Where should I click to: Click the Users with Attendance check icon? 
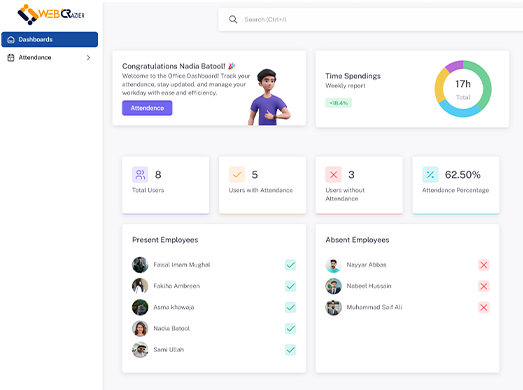237,174
